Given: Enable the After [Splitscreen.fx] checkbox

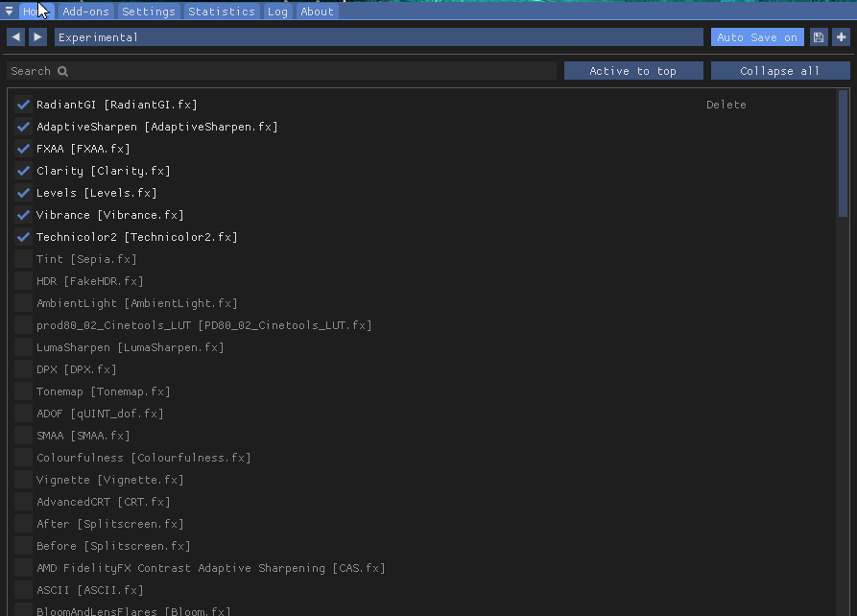Looking at the screenshot, I should coord(23,524).
